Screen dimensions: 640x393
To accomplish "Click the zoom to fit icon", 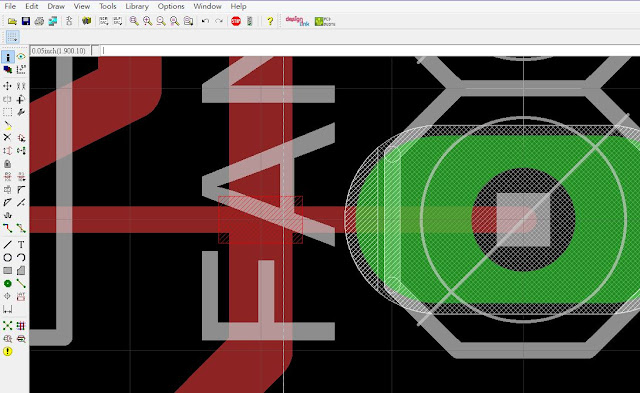I will click(134, 21).
